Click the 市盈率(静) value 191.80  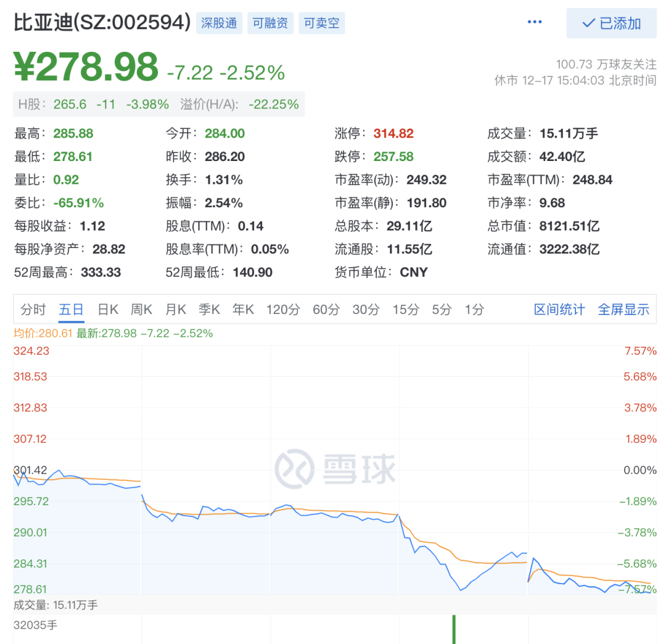tap(427, 202)
